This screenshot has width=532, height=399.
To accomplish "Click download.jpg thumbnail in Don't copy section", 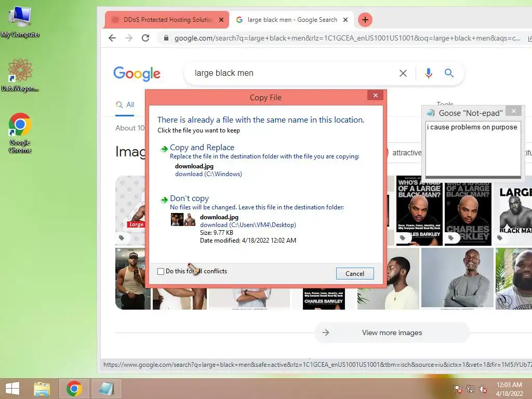I will pos(183,220).
